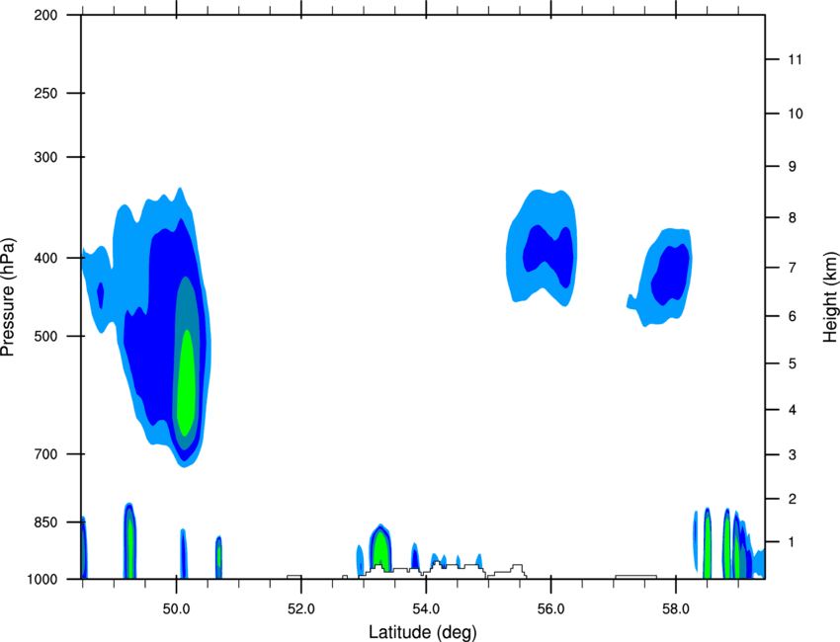Click pressure tick label 1000
The height and width of the screenshot is (642, 840).
tap(42, 579)
